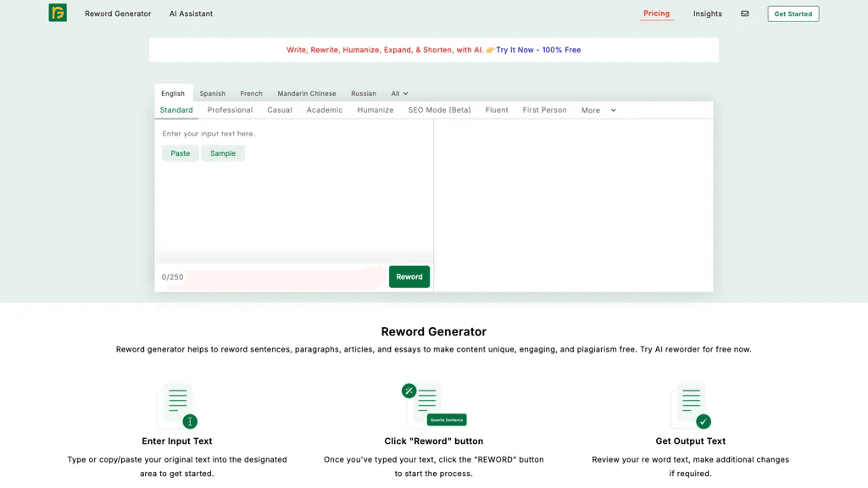Select the Mandarin Chinese language tab
The height and width of the screenshot is (488, 868).
(307, 93)
